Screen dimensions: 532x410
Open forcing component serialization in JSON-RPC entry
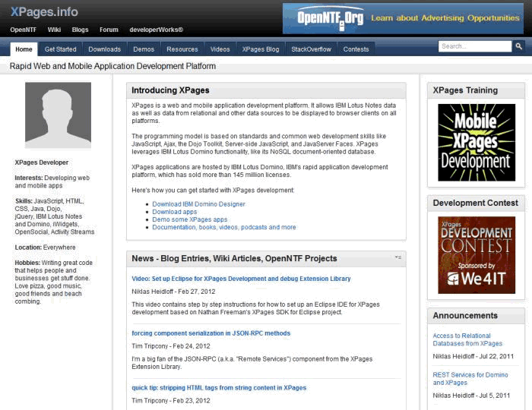coord(211,333)
